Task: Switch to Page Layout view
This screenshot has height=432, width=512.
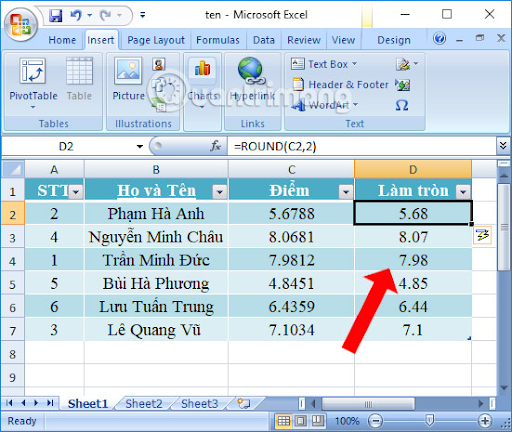Action: [x=300, y=421]
